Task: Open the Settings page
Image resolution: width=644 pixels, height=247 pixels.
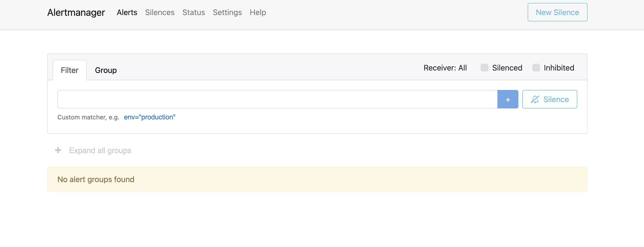Action: [227, 12]
